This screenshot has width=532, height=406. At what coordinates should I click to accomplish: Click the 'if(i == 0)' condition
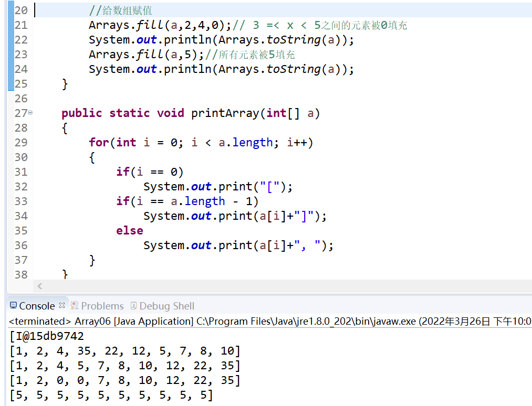click(x=150, y=172)
